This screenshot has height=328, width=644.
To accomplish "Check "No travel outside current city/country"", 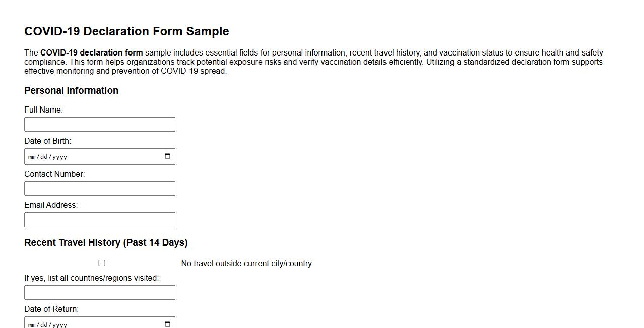I will (102, 263).
